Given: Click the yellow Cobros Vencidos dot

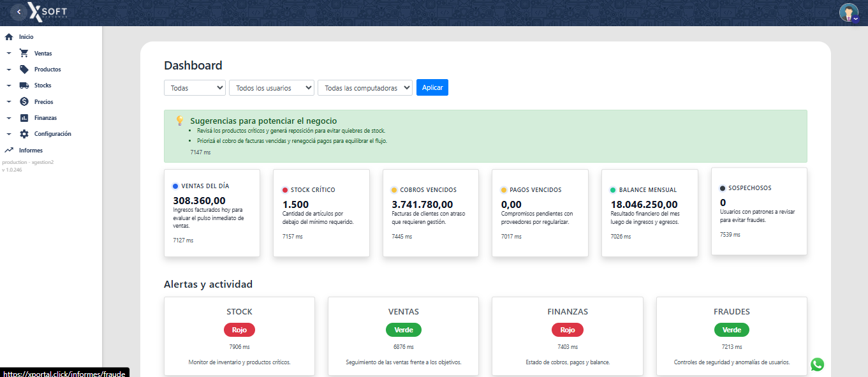Looking at the screenshot, I should coord(394,190).
